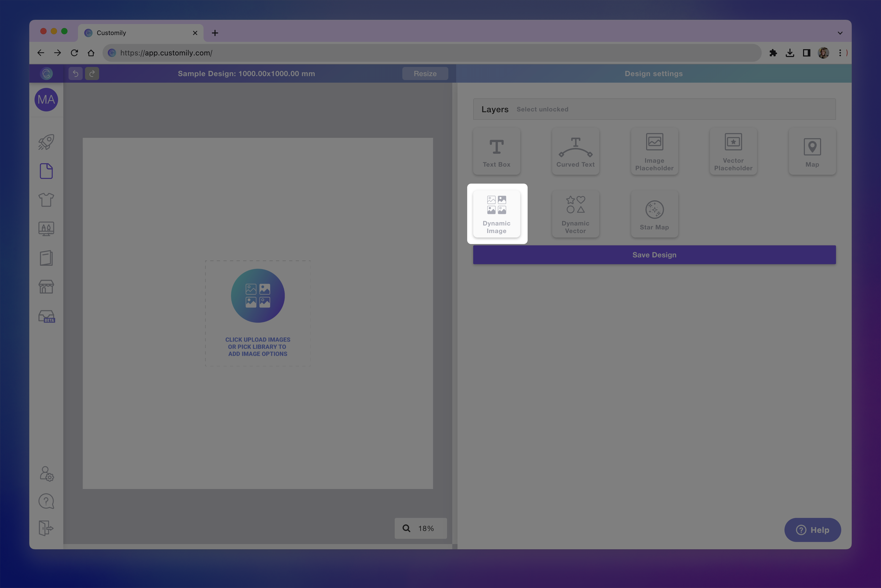This screenshot has width=881, height=588.
Task: Adjust the 18% zoom level control
Action: point(420,528)
